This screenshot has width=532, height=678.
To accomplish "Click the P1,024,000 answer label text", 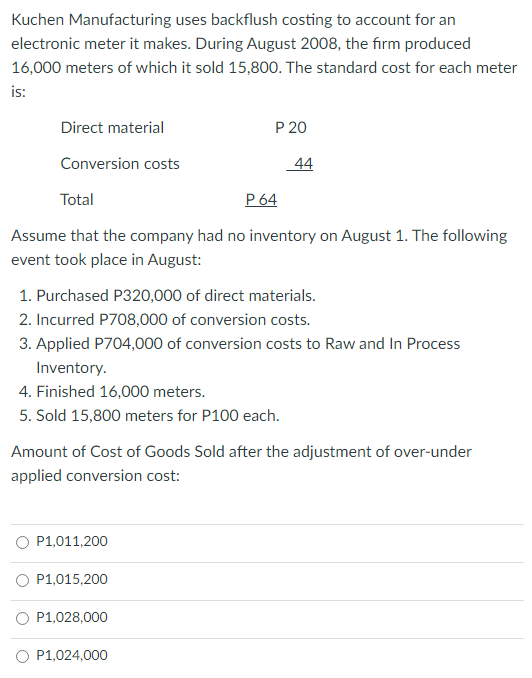I will coord(72,656).
